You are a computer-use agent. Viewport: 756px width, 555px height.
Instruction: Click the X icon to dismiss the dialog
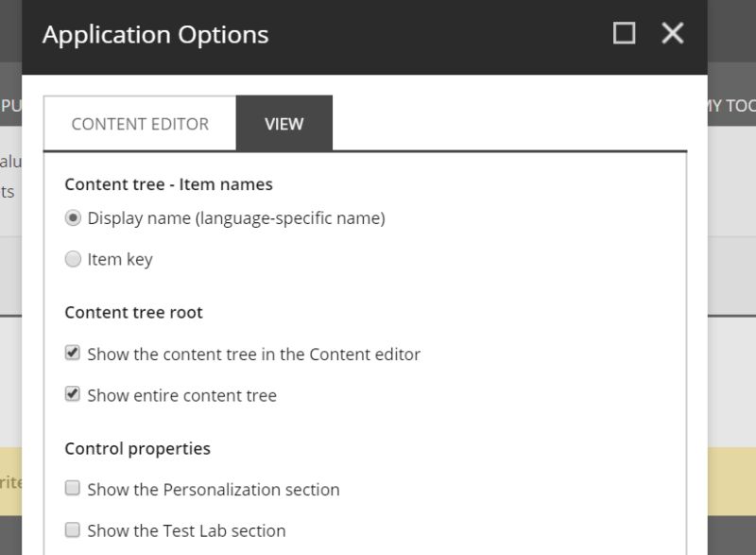(672, 33)
